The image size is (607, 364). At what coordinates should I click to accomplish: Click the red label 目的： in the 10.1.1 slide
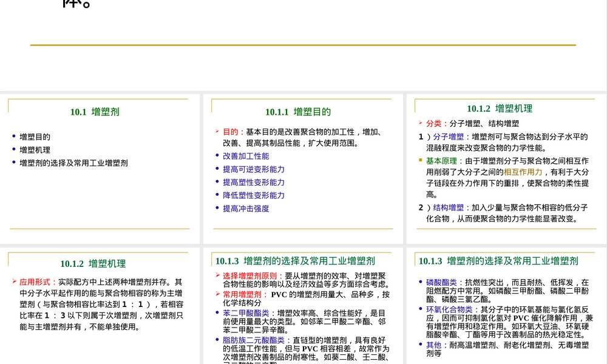(x=234, y=132)
